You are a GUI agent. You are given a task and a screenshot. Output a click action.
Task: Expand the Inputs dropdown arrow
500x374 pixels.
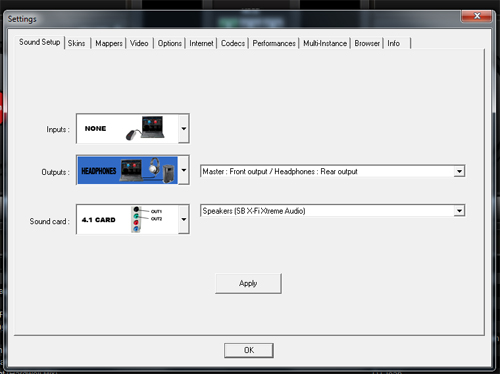pyautogui.click(x=184, y=129)
